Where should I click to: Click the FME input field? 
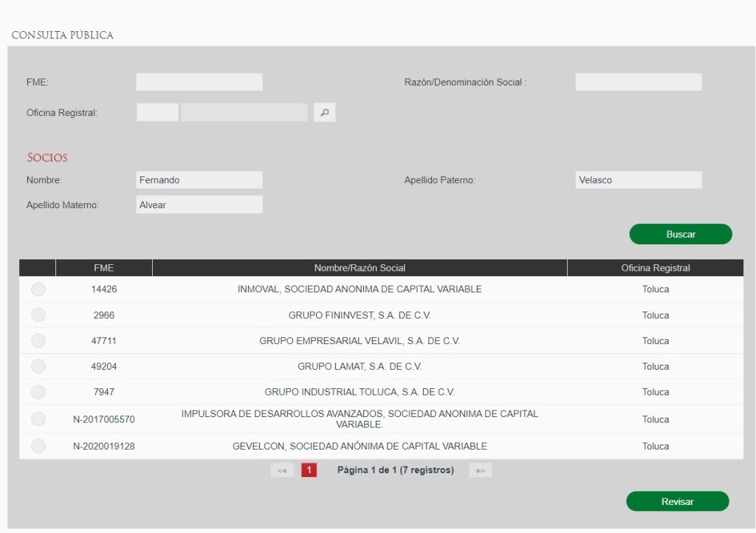(x=199, y=82)
